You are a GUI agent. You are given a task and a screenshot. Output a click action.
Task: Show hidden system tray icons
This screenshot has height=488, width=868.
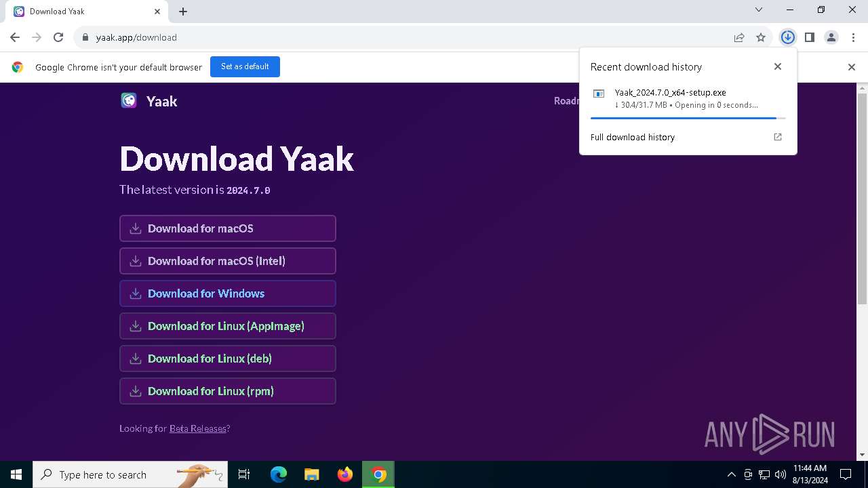tap(731, 474)
